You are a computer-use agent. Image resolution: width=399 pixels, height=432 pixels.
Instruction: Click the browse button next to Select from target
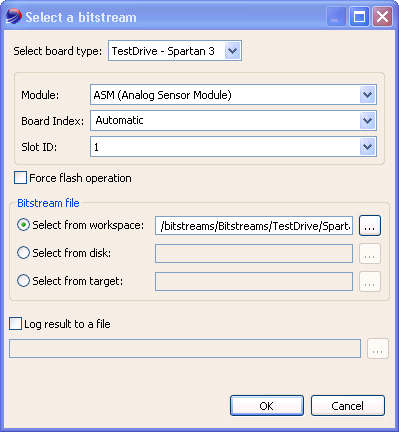370,282
